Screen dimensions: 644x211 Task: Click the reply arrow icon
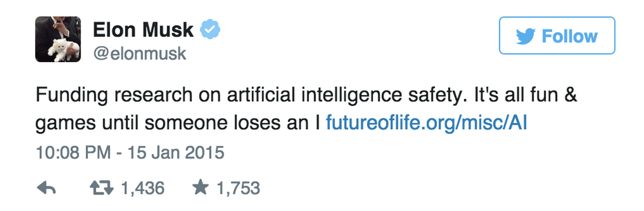pos(46,188)
